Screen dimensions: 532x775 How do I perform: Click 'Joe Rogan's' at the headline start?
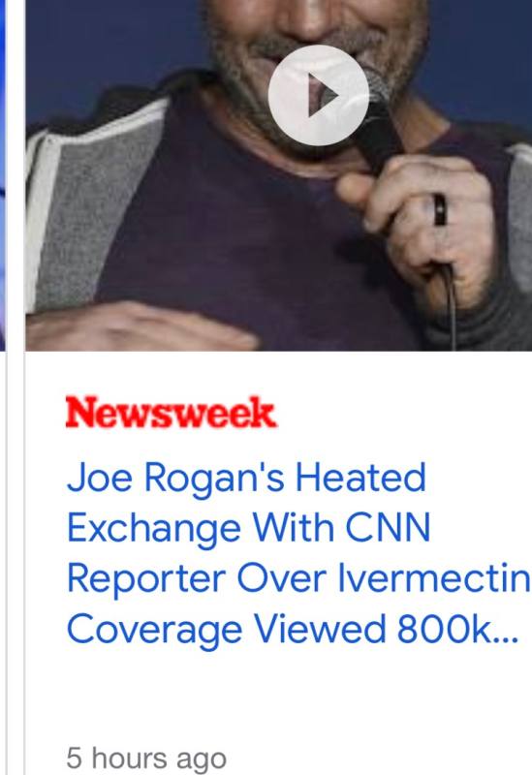point(175,478)
